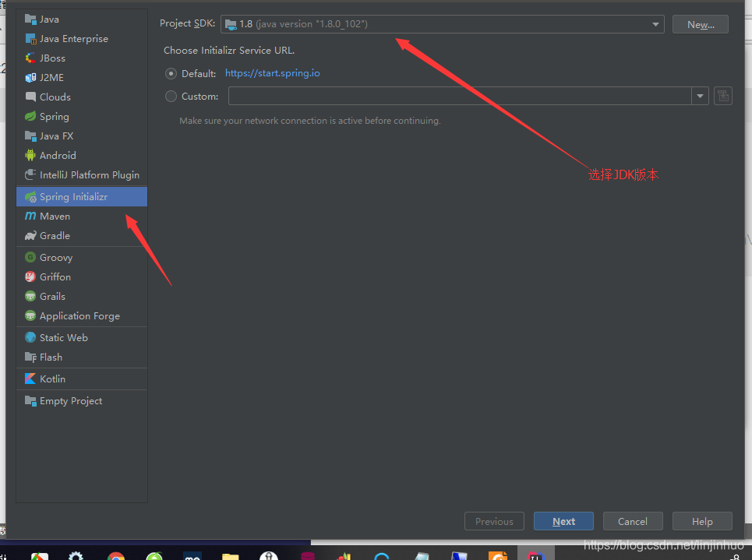
Task: Select the Flash project type
Action: pos(82,357)
